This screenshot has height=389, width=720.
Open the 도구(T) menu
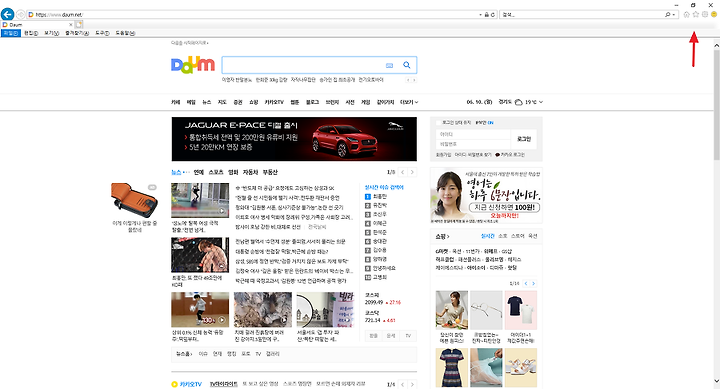(x=102, y=33)
